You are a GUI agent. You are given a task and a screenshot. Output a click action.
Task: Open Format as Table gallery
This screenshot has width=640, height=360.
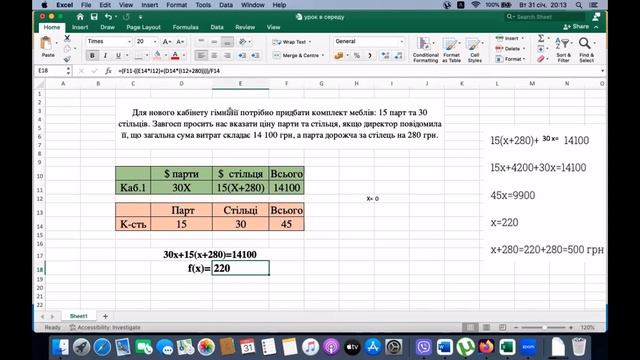tap(451, 49)
